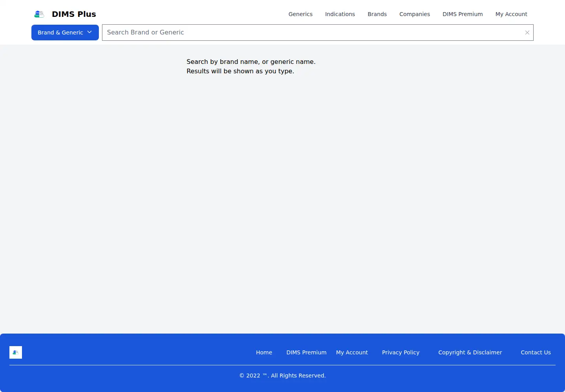This screenshot has height=392, width=565.
Task: Open the Privacy Policy link
Action: (401, 352)
